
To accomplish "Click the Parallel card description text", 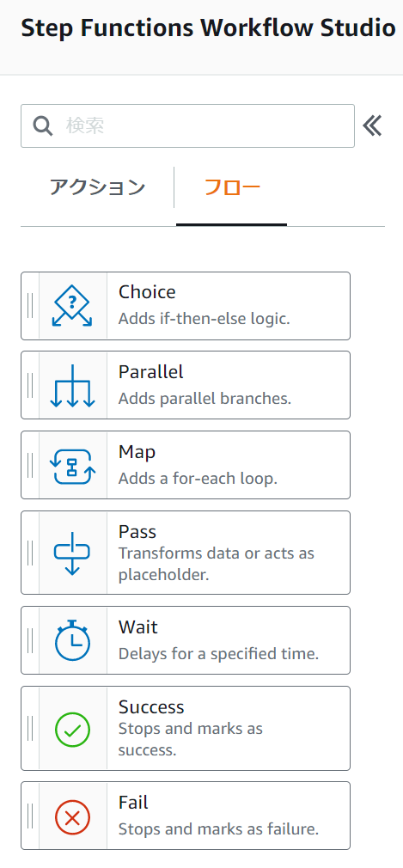I will click(x=205, y=399).
